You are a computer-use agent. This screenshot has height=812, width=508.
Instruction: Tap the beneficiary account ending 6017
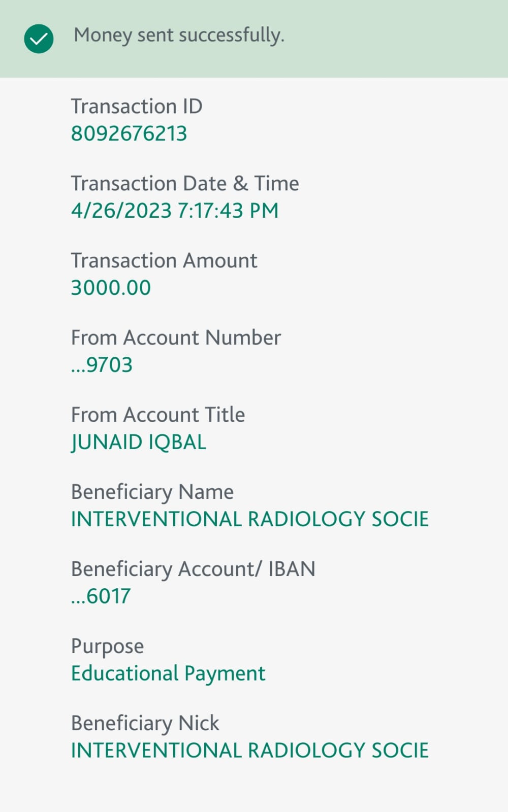pos(101,596)
